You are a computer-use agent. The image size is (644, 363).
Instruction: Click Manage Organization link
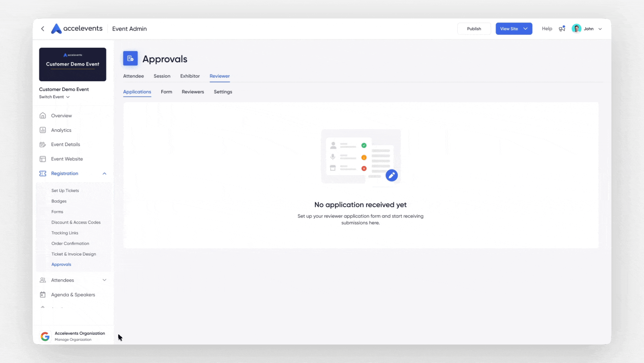(73, 340)
